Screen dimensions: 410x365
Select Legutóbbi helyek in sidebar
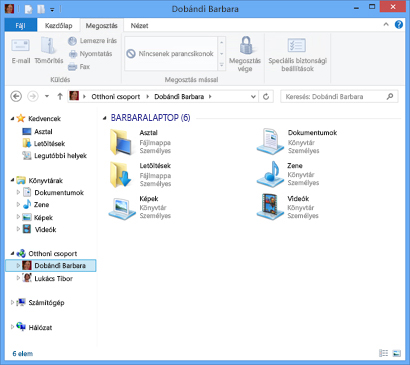pos(54,156)
